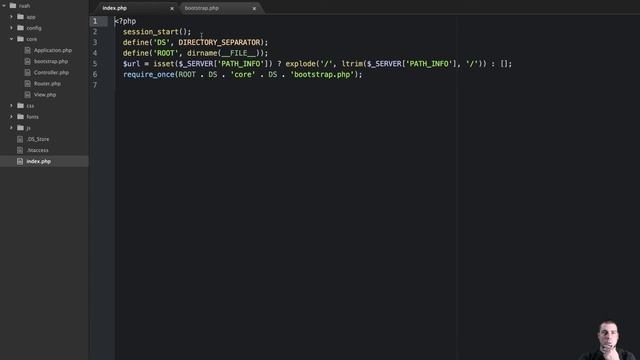Image resolution: width=640 pixels, height=360 pixels.
Task: Click the .htaccess file icon
Action: (x=20, y=150)
